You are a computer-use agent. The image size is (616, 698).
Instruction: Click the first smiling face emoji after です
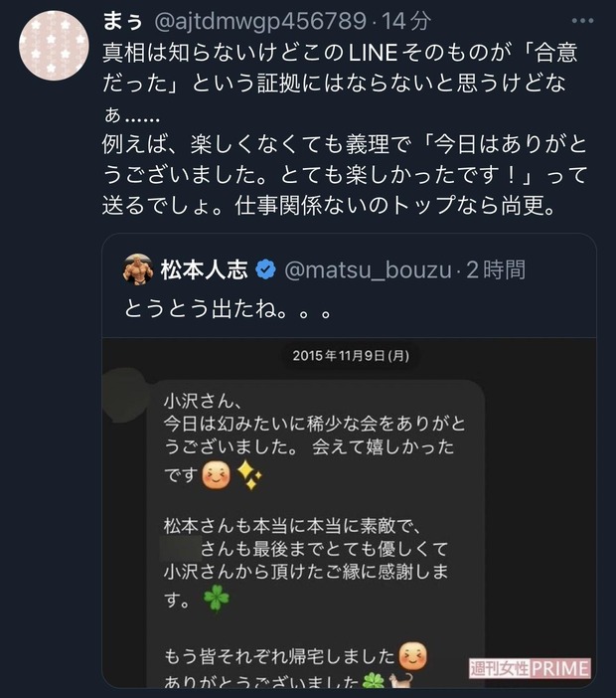(x=215, y=477)
